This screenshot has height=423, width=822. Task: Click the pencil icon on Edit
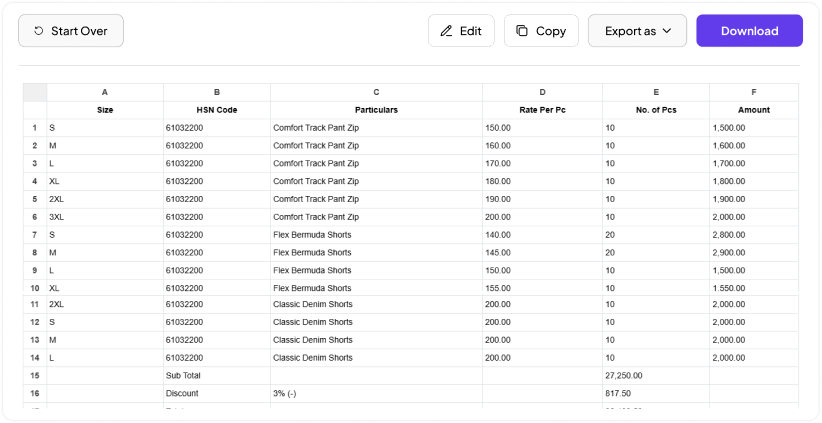446,31
